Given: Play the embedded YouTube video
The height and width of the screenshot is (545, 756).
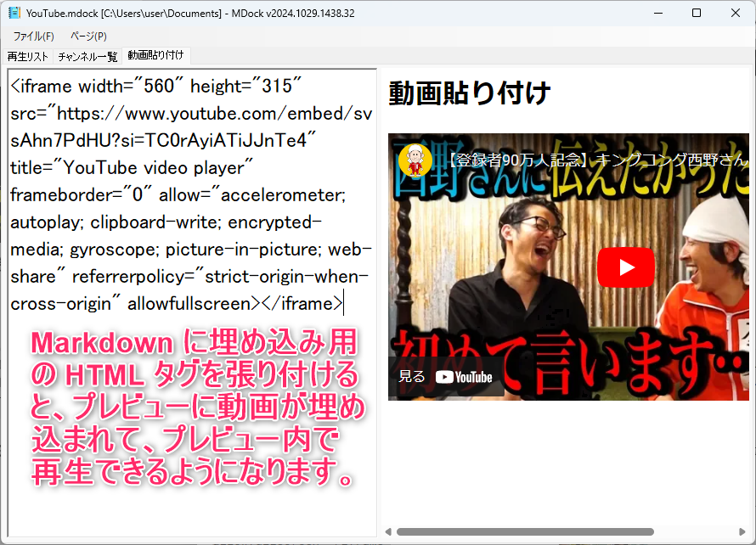Looking at the screenshot, I should coord(625,267).
